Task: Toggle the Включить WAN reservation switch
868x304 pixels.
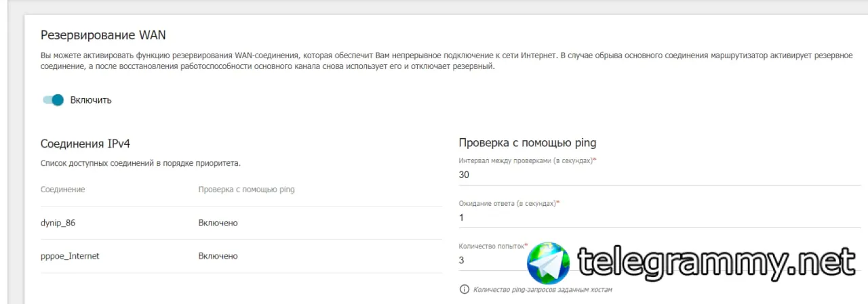Action: (x=53, y=100)
